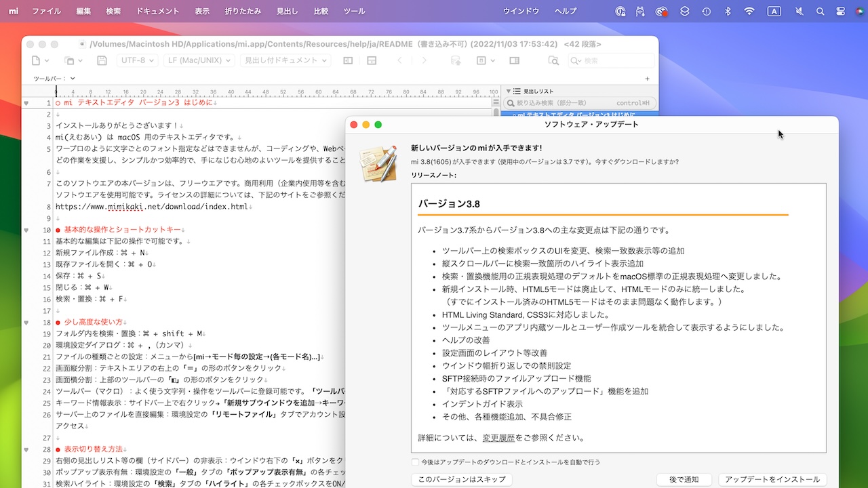Open the square-icon dropdown left of sidebar toggle
This screenshot has height=488, width=868.
click(485, 60)
